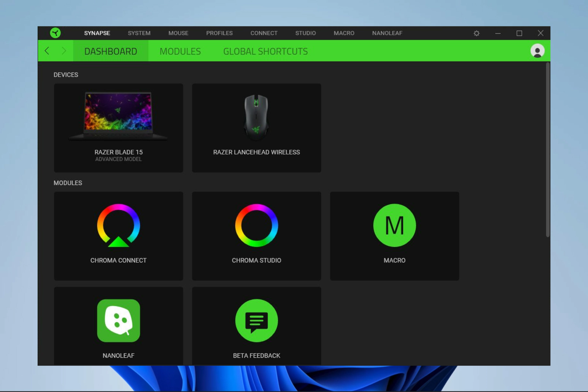Open the Macro module M icon
Image resolution: width=588 pixels, height=392 pixels.
pyautogui.click(x=394, y=225)
